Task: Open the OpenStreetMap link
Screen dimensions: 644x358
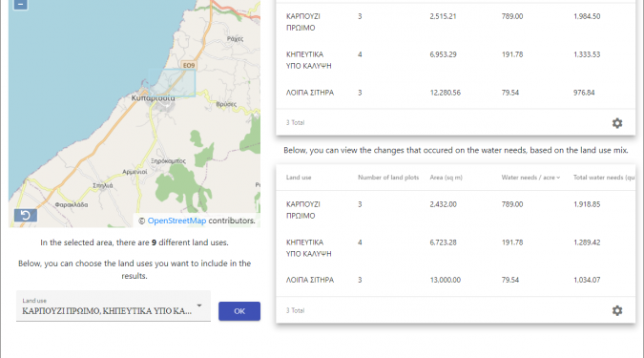Action: tap(177, 221)
